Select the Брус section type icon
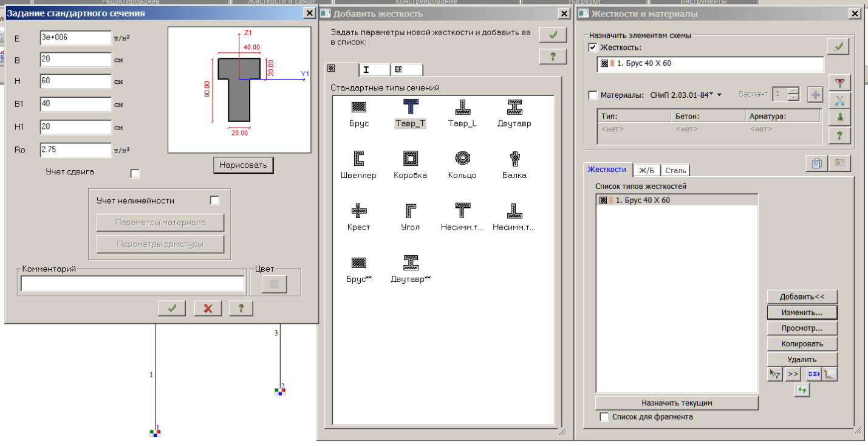The image size is (868, 446). pos(358,108)
